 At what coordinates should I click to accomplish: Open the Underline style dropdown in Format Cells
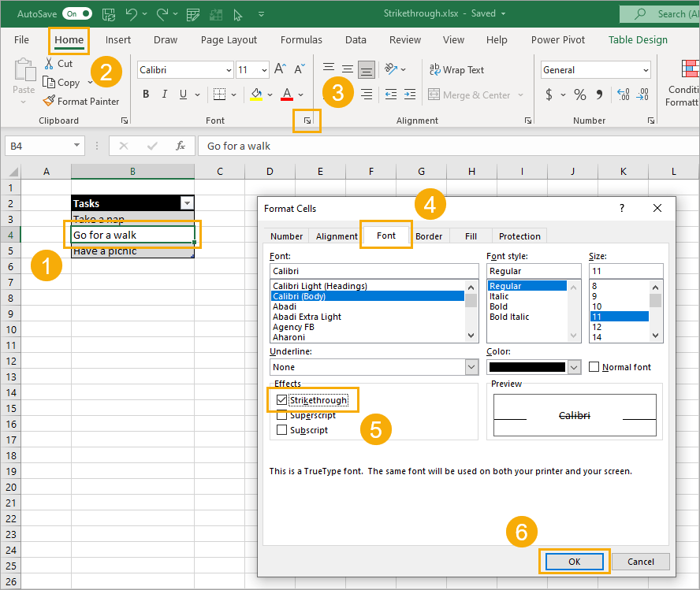pos(471,367)
